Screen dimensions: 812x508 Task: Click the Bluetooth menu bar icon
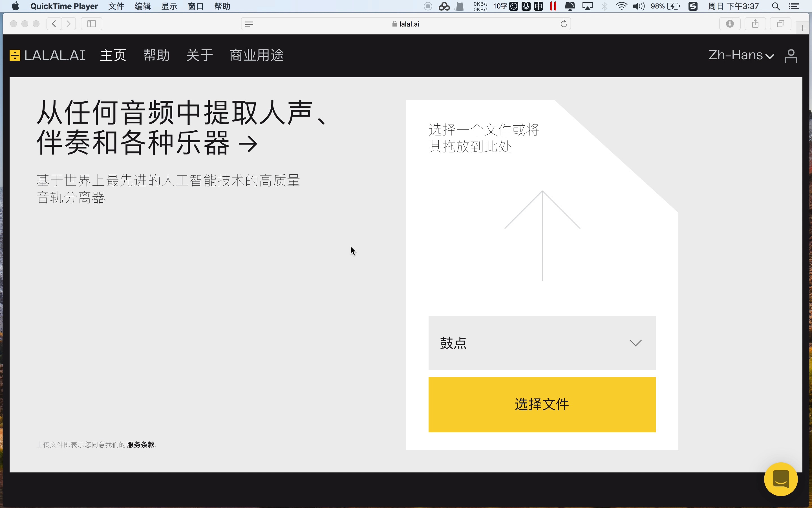click(605, 6)
